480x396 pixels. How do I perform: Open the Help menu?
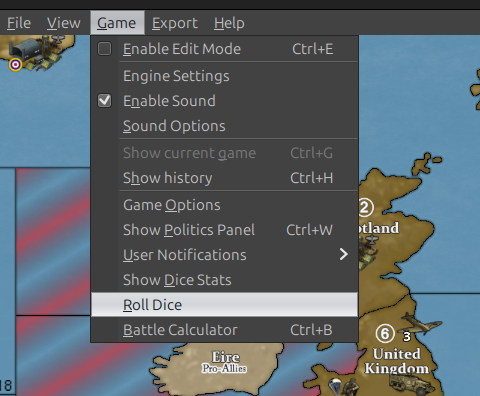[x=229, y=23]
